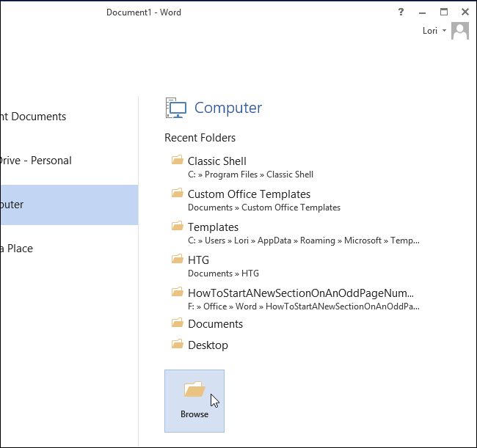Image resolution: width=477 pixels, height=448 pixels.
Task: Click the Documents folder icon
Action: (177, 323)
